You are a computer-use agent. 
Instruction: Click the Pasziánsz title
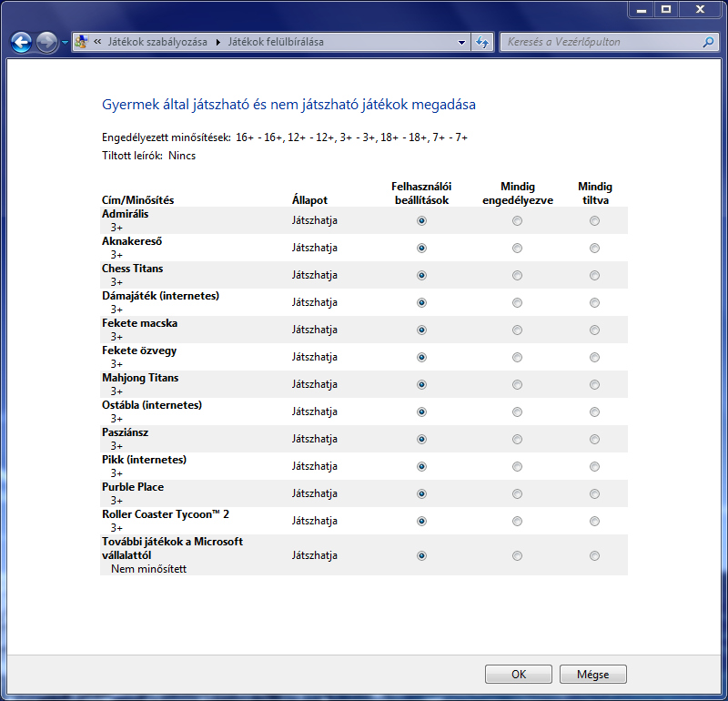126,432
